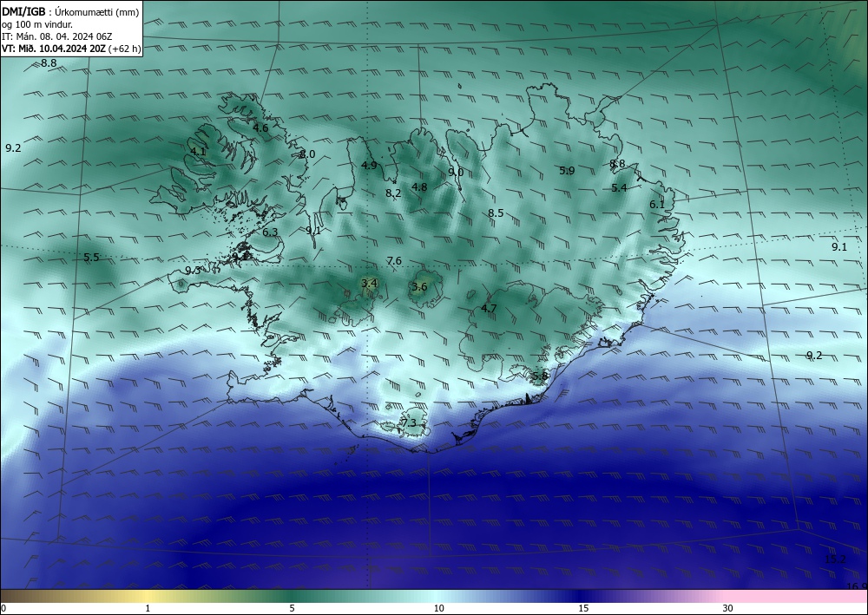Image resolution: width=868 pixels, height=615 pixels.
Task: Click the 8.5 value label
Action: 496,213
